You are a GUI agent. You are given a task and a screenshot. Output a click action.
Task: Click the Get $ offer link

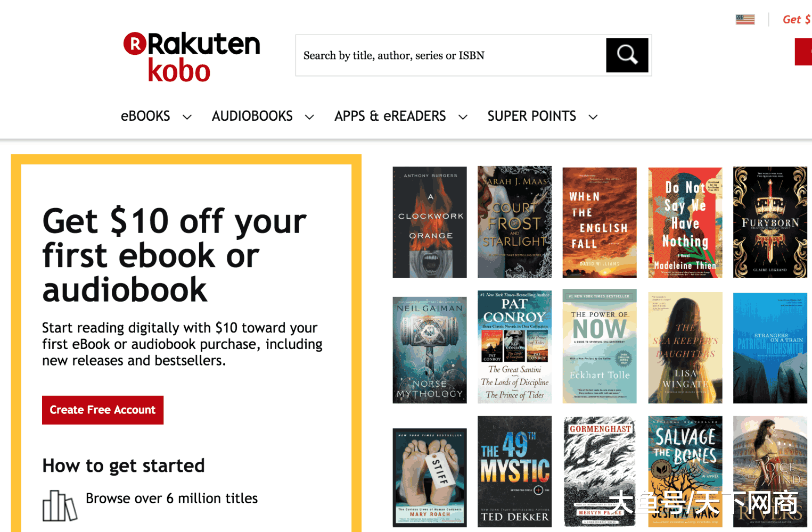[797, 20]
